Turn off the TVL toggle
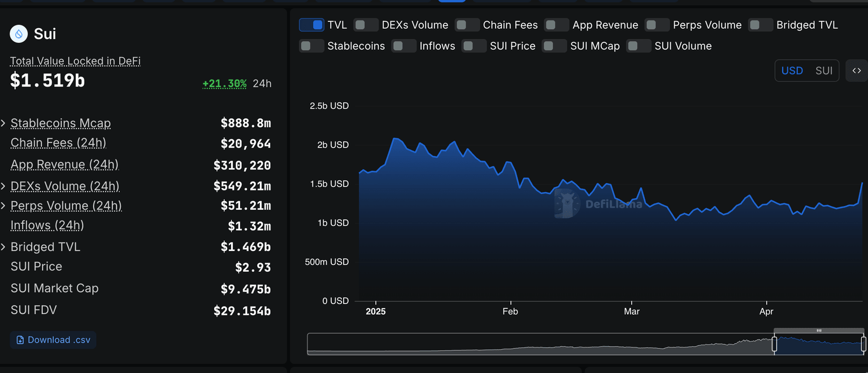Image resolution: width=868 pixels, height=373 pixels. 311,25
